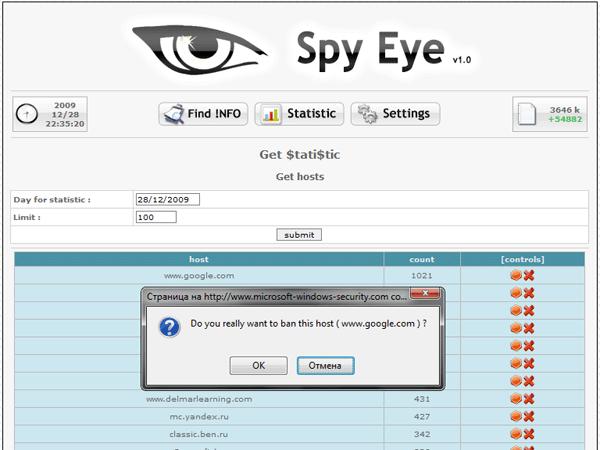
Task: Confirm the ban with OK
Action: click(259, 365)
